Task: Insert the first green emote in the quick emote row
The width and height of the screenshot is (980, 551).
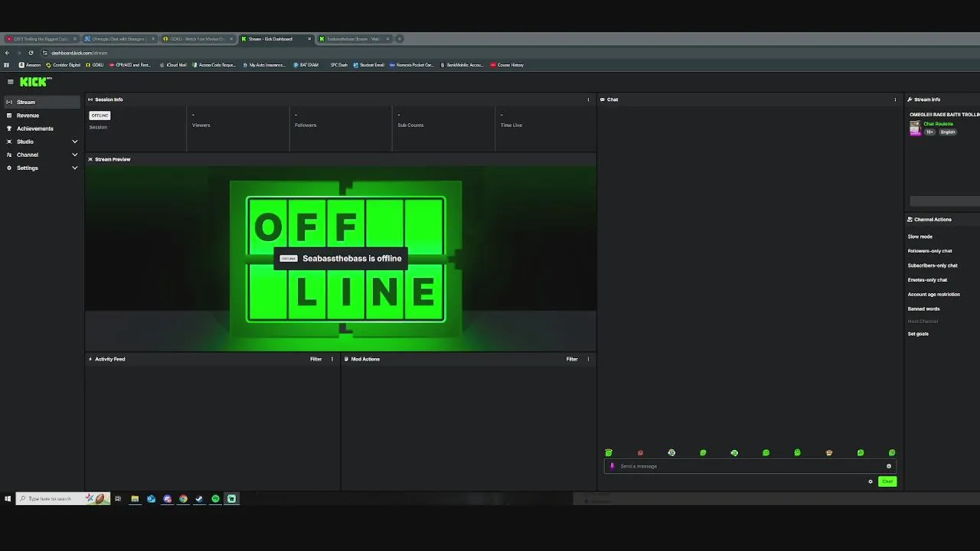Action: point(609,453)
